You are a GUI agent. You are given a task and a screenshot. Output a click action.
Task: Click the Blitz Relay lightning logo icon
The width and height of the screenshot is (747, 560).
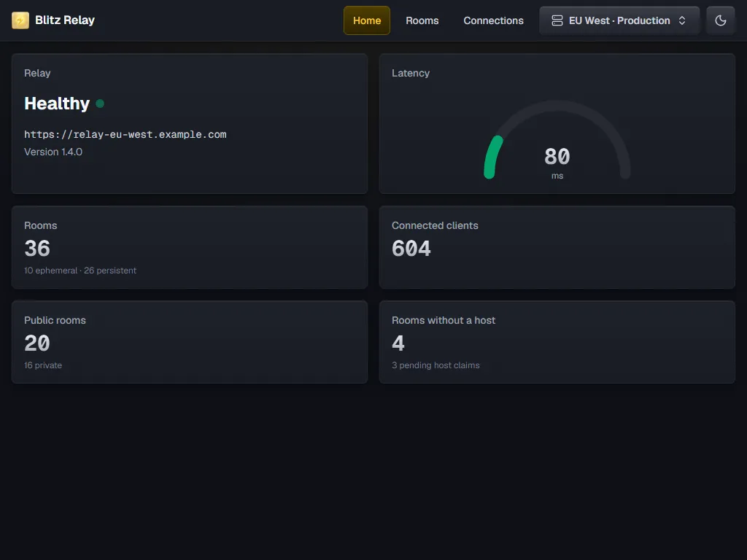pos(20,20)
